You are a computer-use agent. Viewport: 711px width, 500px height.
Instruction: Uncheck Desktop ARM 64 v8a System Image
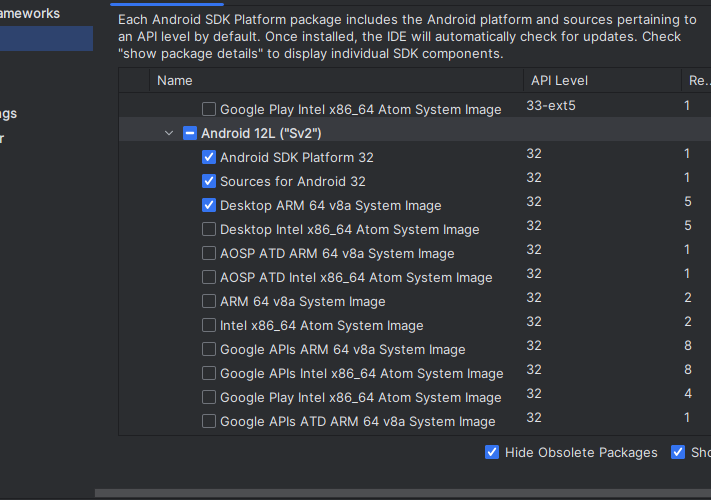tap(209, 205)
